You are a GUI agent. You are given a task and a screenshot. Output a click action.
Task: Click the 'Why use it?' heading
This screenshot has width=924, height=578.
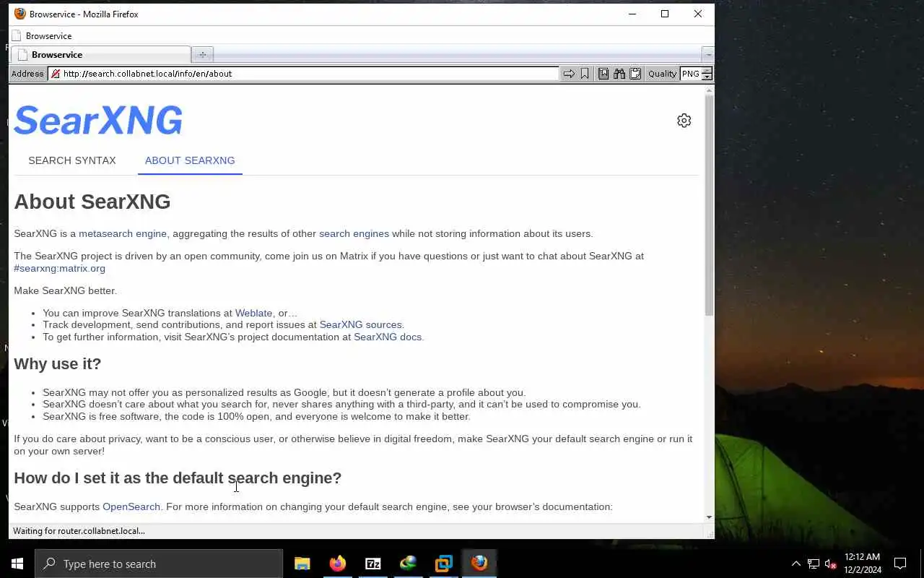point(58,363)
